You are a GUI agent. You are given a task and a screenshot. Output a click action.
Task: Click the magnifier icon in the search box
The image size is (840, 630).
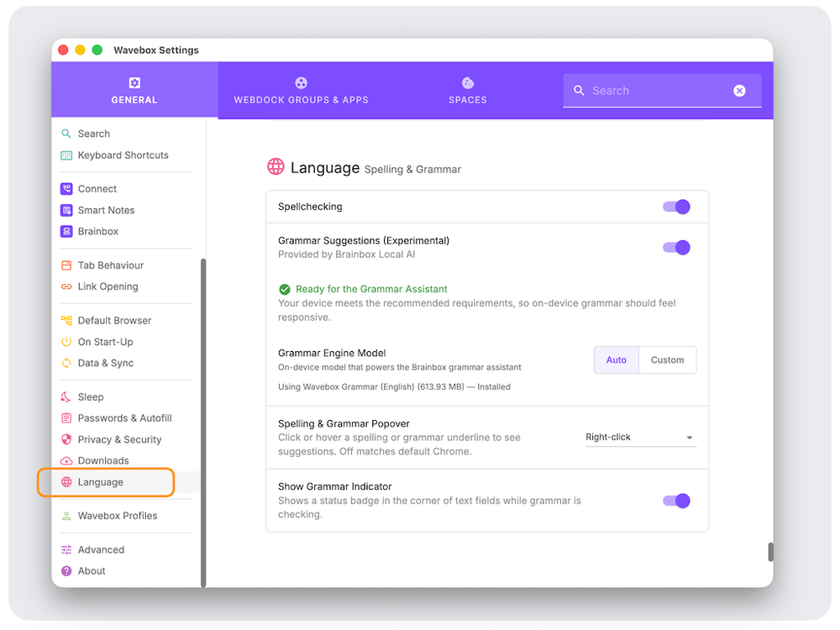point(579,91)
